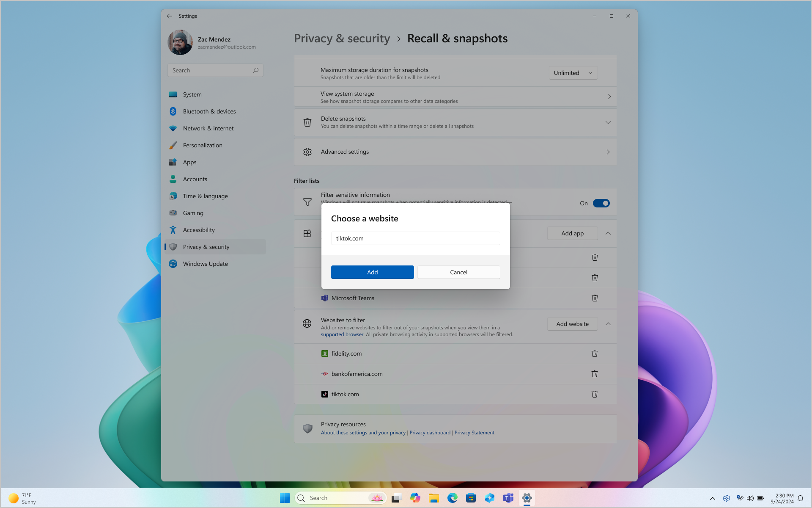Click Cancel to dismiss the dialog

tap(458, 271)
